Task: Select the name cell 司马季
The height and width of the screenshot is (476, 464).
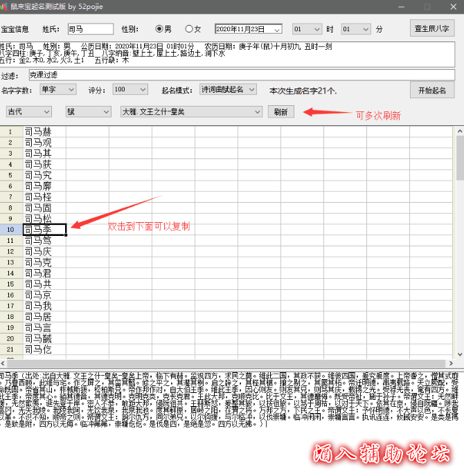Action: coord(44,230)
